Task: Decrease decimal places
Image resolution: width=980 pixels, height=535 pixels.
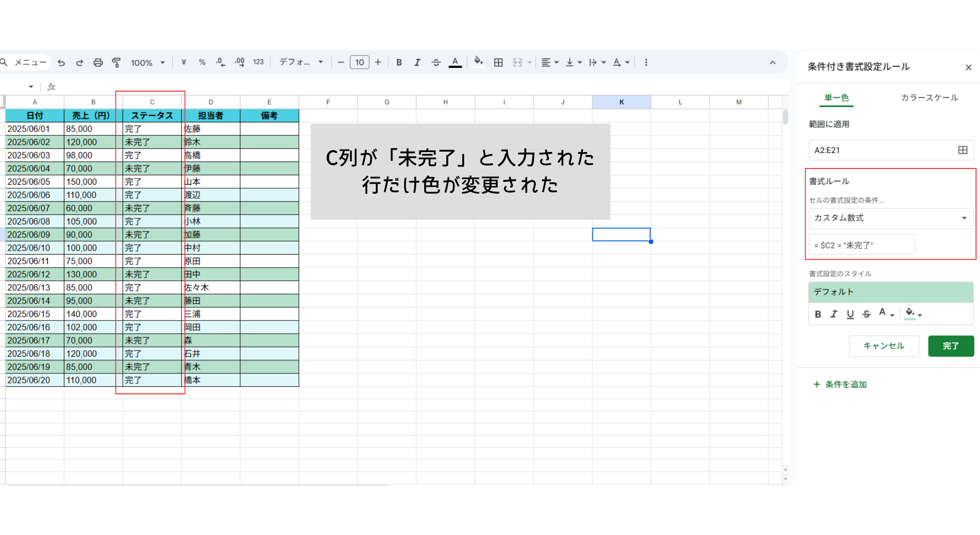Action: [x=221, y=62]
